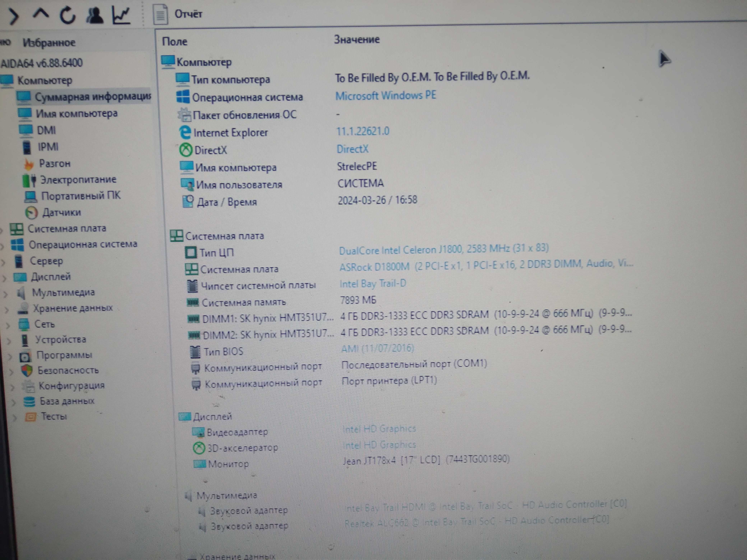
Task: Click the 3D-акселератор row icon
Action: [x=199, y=448]
